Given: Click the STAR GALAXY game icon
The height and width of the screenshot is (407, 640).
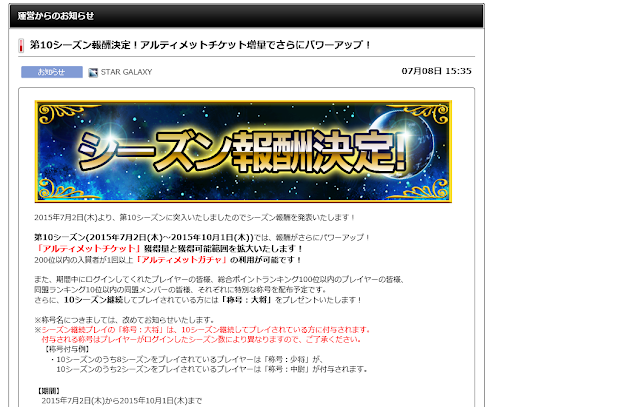Looking at the screenshot, I should (93, 72).
